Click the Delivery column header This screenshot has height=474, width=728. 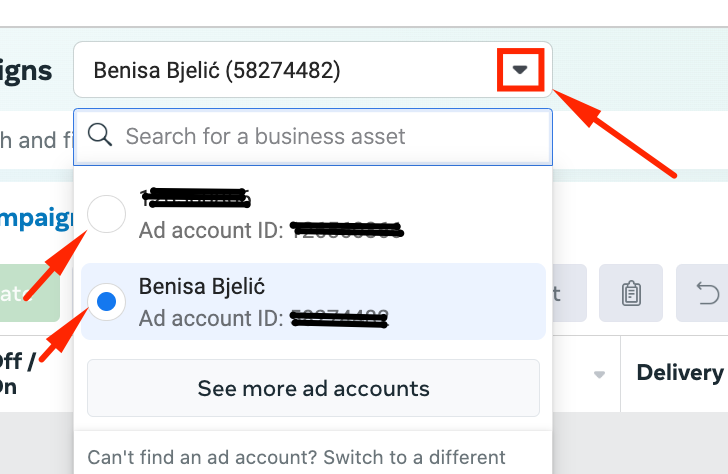(x=680, y=373)
